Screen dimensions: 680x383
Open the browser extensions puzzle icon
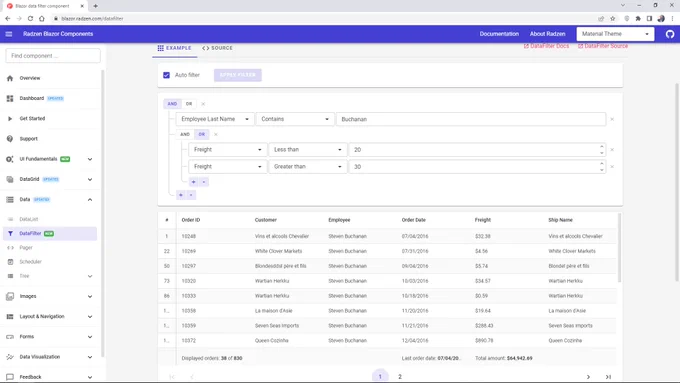coord(638,19)
